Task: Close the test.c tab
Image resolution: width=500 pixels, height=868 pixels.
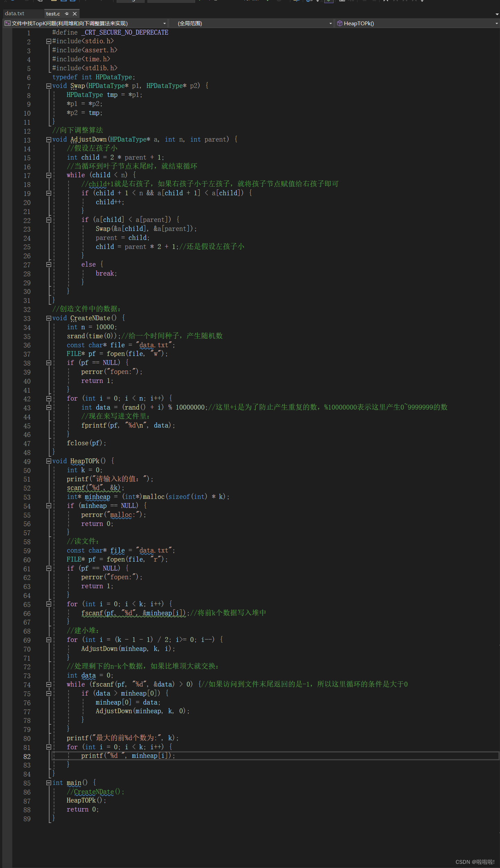Action: pyautogui.click(x=75, y=14)
